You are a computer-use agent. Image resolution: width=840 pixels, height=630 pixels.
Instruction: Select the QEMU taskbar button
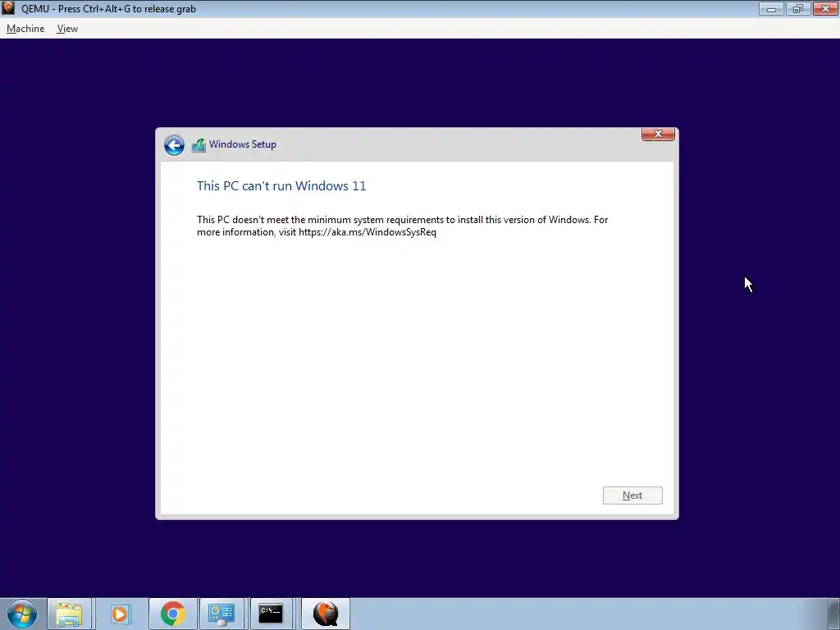[x=326, y=614]
